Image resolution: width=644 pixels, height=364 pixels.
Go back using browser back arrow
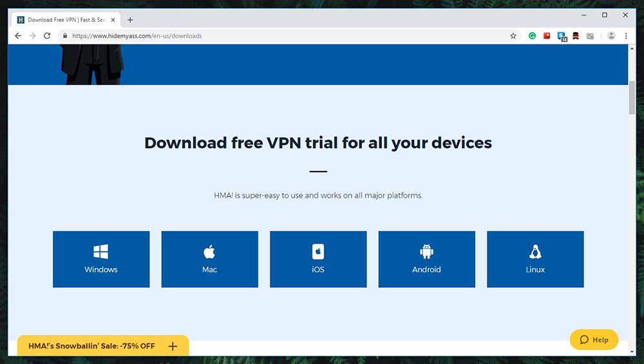[x=18, y=35]
